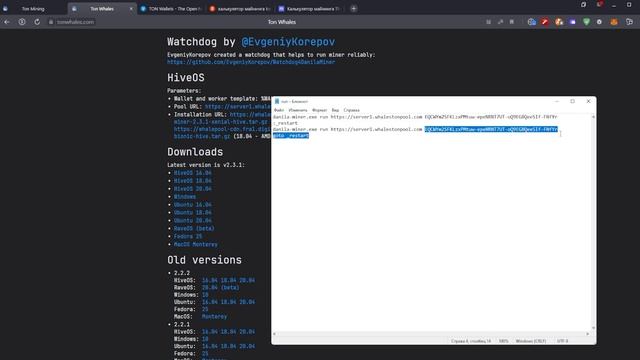The width and height of the screenshot is (640, 360).
Task: Click the highlighted 'goto _restart' line
Action: [291, 136]
